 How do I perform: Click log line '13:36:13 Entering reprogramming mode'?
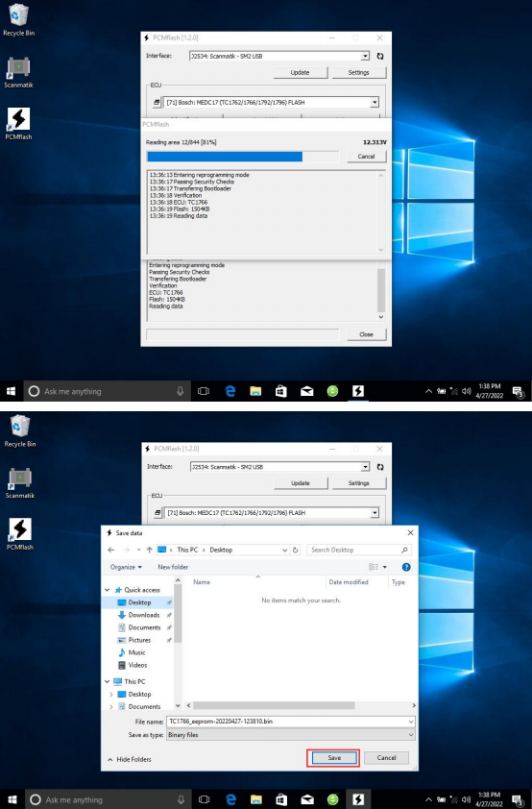(199, 175)
